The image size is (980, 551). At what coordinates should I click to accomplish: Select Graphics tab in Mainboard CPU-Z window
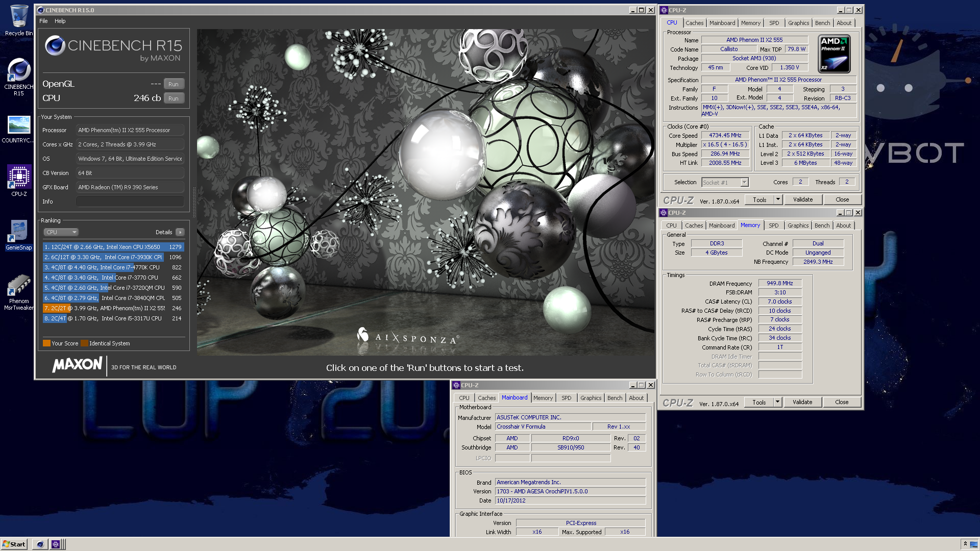point(591,398)
